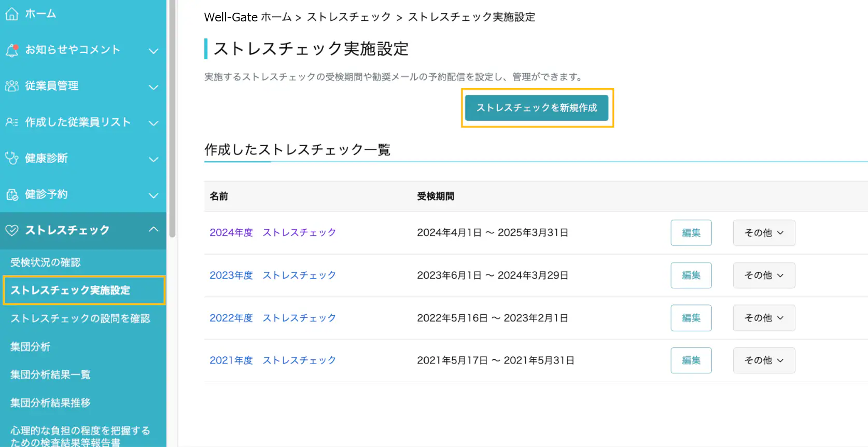This screenshot has width=868, height=447.
Task: Open ホーム in the sidebar
Action: coord(40,14)
